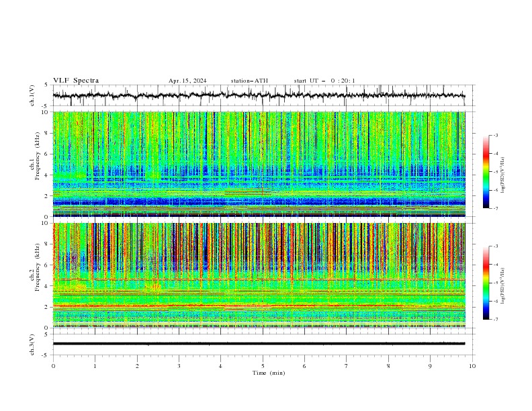Click the "-5" label on ch.1 color bar
Viewport: 532px width, 411px height.
[x=495, y=172]
